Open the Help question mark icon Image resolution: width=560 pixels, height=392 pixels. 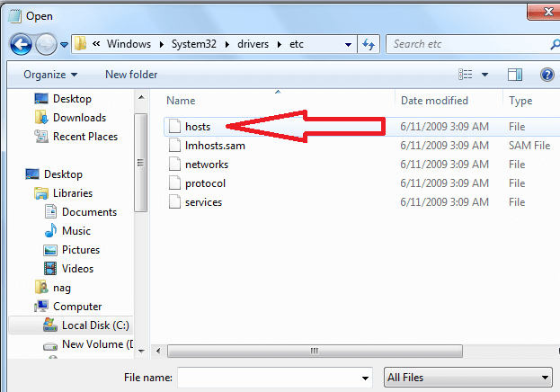coord(547,75)
